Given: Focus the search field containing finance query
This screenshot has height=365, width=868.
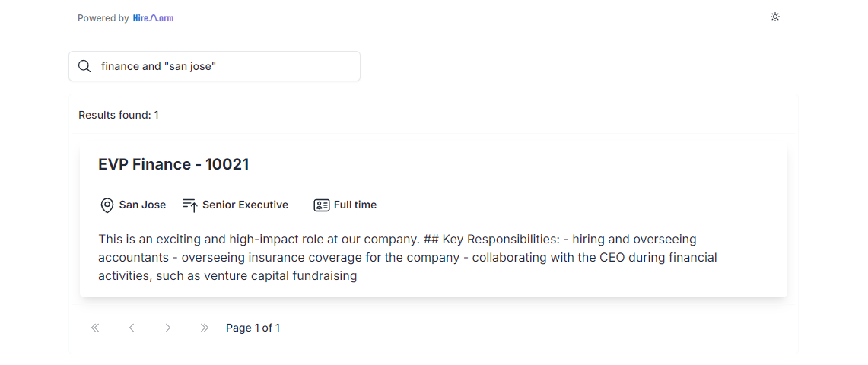Looking at the screenshot, I should [215, 66].
